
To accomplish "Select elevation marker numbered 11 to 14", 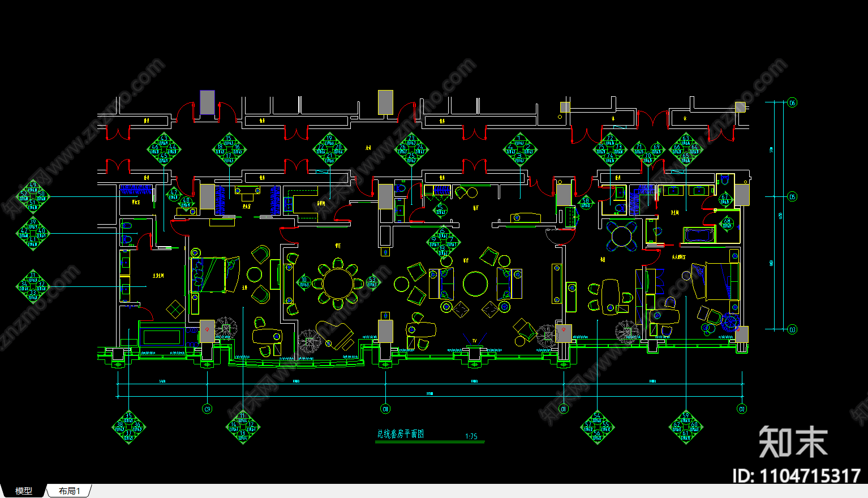I will point(243,427).
